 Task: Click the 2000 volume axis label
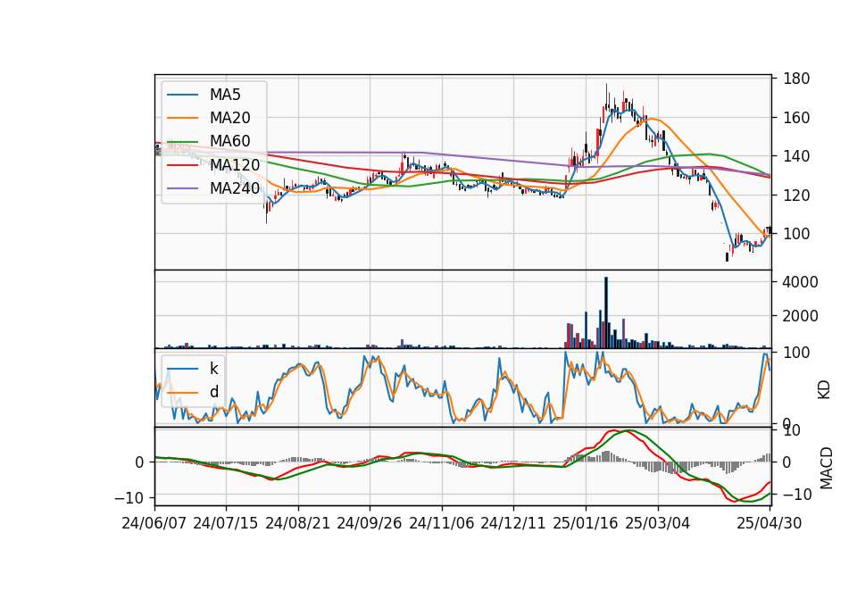[801, 316]
